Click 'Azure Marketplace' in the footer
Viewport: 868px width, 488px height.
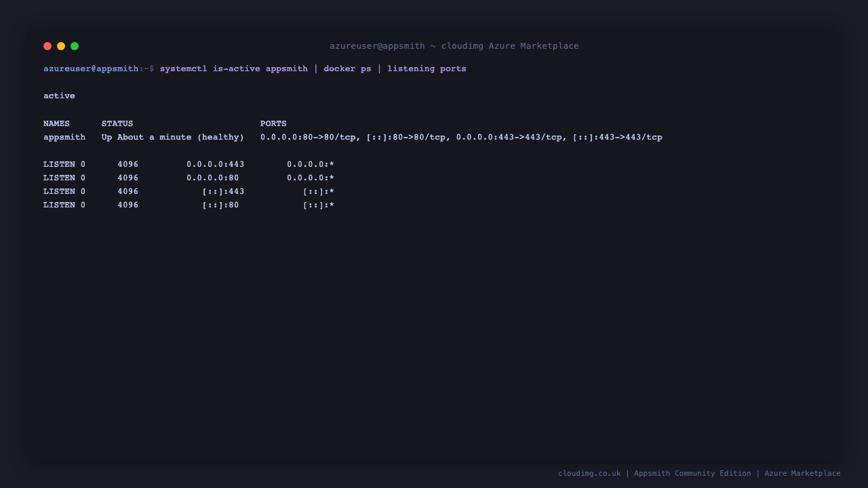[803, 474]
